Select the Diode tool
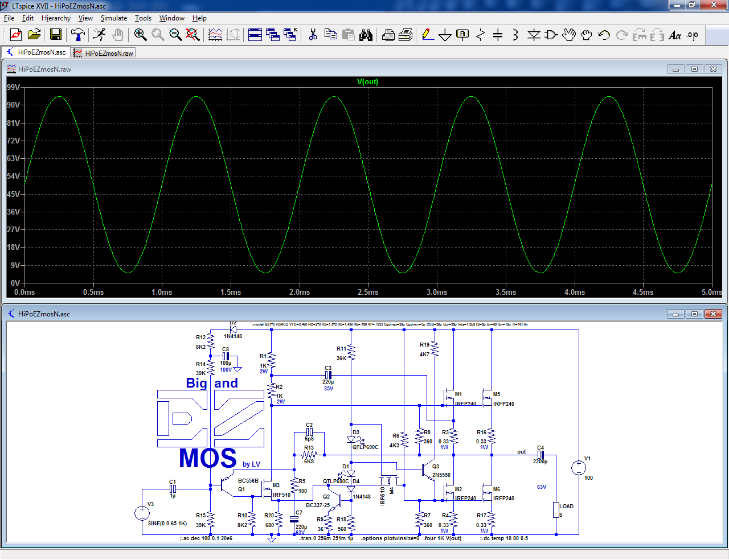 click(x=534, y=35)
